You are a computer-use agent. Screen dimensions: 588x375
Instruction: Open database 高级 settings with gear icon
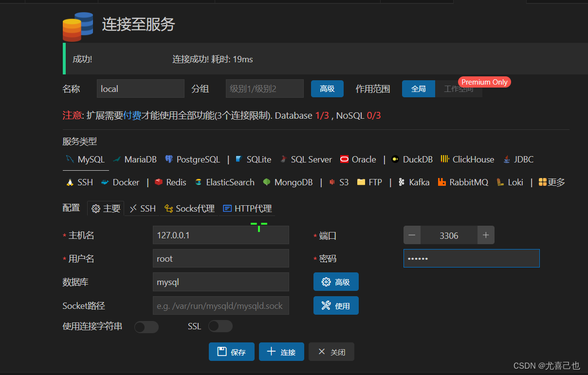336,282
